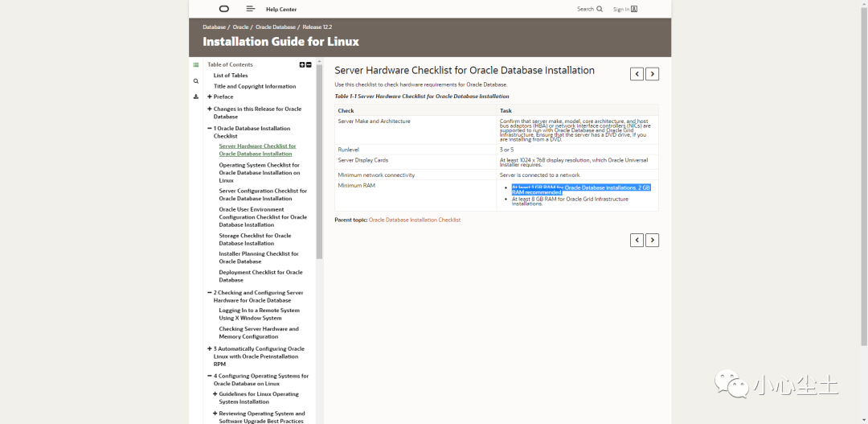Open Checking Server Hardware and Memory Configuration
The width and height of the screenshot is (868, 424).
[x=259, y=332]
